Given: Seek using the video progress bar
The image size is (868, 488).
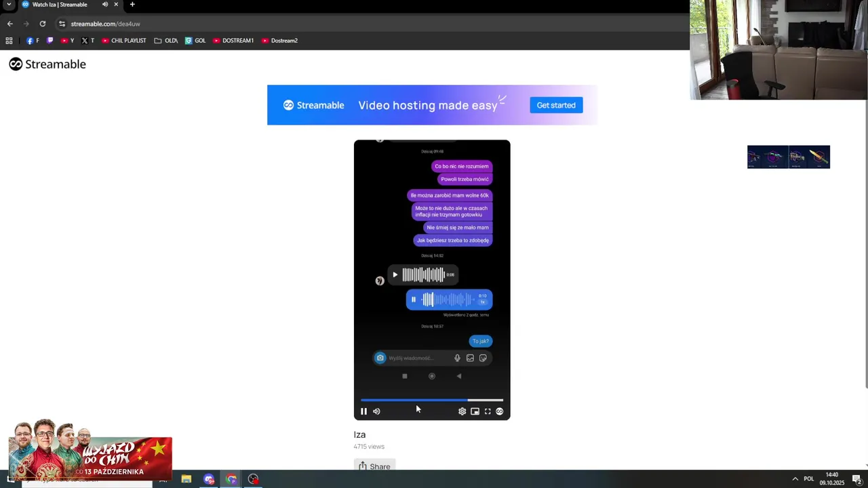Looking at the screenshot, I should point(432,400).
